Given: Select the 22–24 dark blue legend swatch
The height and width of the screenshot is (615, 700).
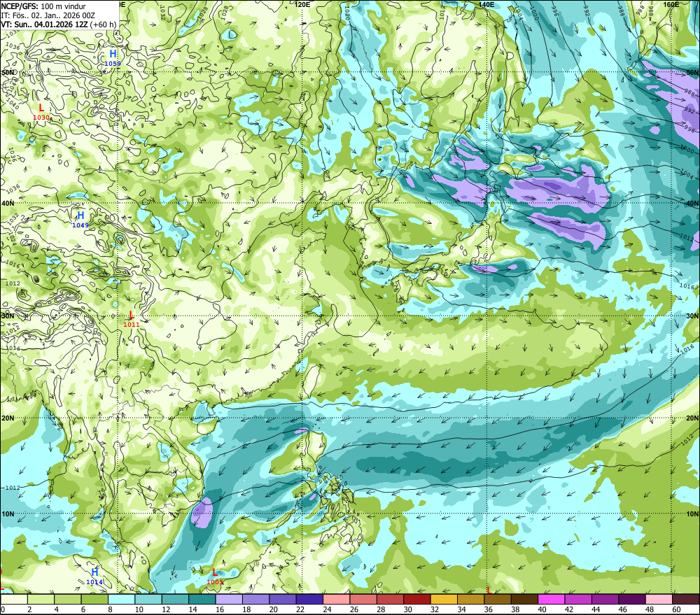Looking at the screenshot, I should 310,599.
